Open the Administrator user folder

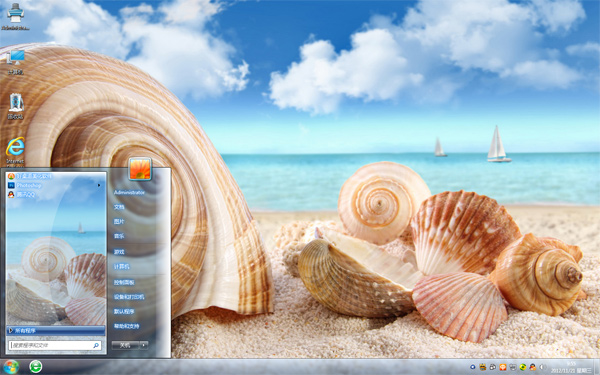(x=129, y=192)
